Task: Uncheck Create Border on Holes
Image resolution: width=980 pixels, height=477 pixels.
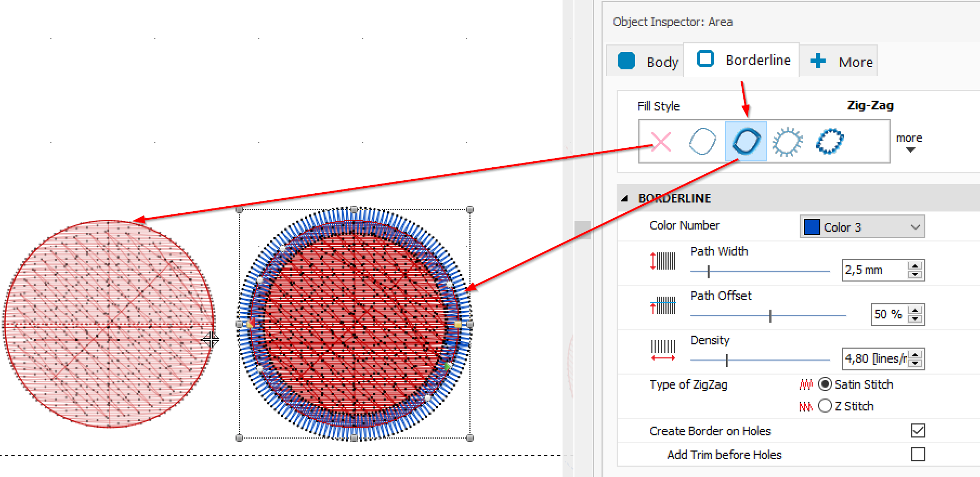Action: click(918, 430)
